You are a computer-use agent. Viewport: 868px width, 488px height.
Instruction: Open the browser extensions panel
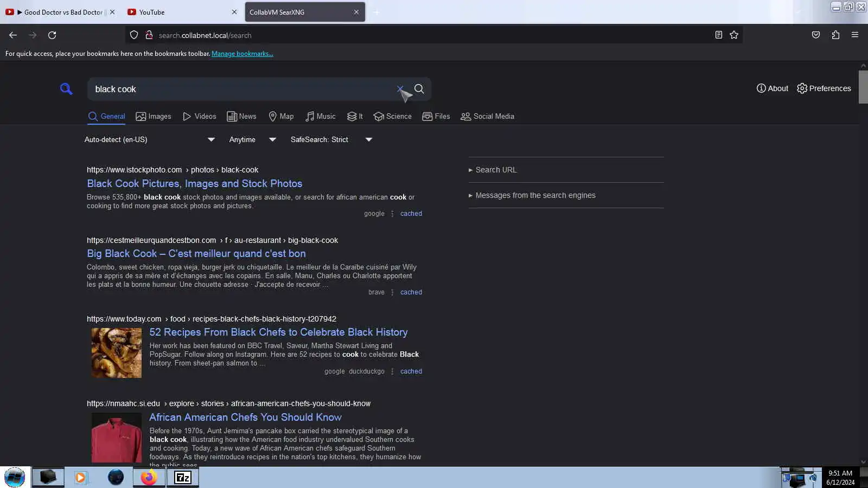pos(835,35)
